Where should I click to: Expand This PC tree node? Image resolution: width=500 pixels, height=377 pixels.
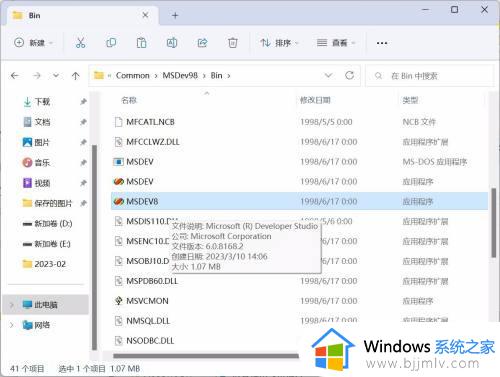(x=12, y=305)
